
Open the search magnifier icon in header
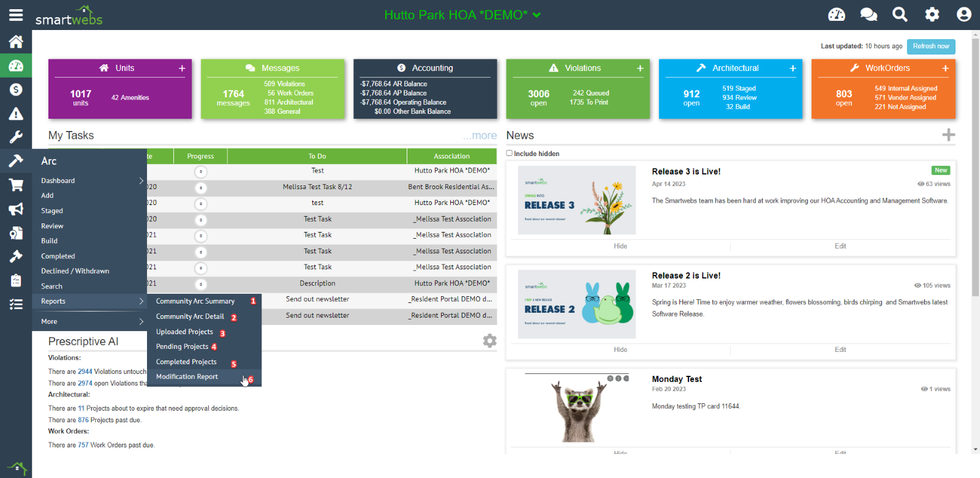(x=900, y=15)
